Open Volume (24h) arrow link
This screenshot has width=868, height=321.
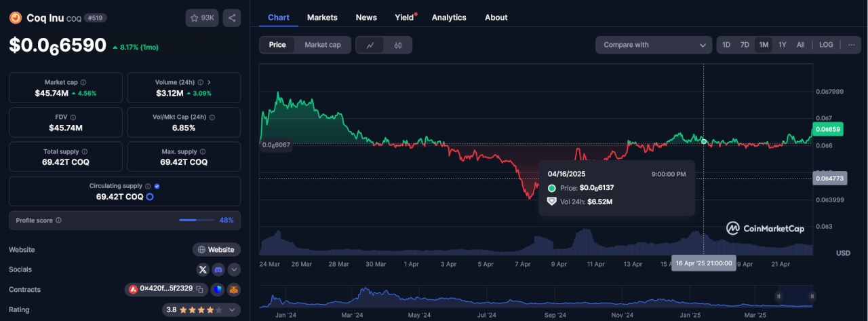[x=209, y=82]
